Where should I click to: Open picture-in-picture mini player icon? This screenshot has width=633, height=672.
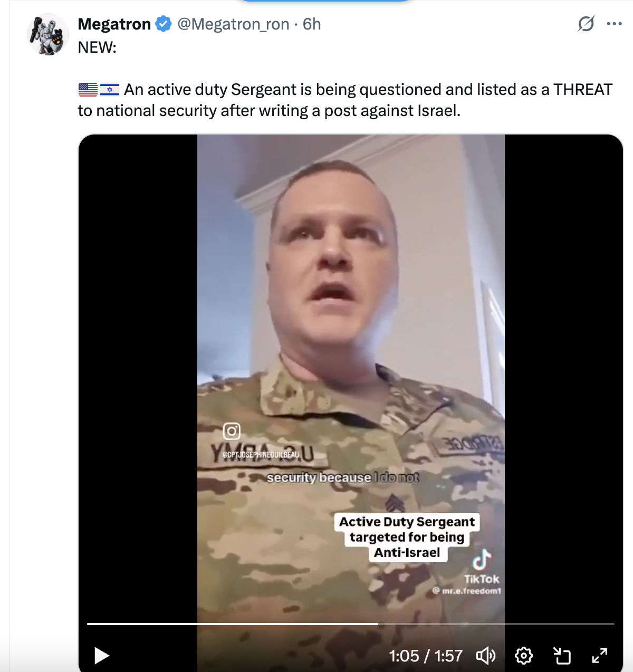[x=562, y=656]
